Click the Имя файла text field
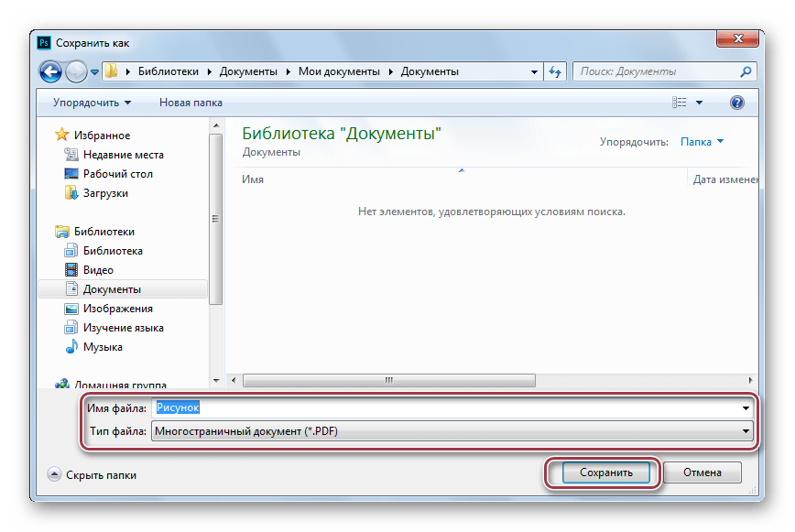 point(449,407)
